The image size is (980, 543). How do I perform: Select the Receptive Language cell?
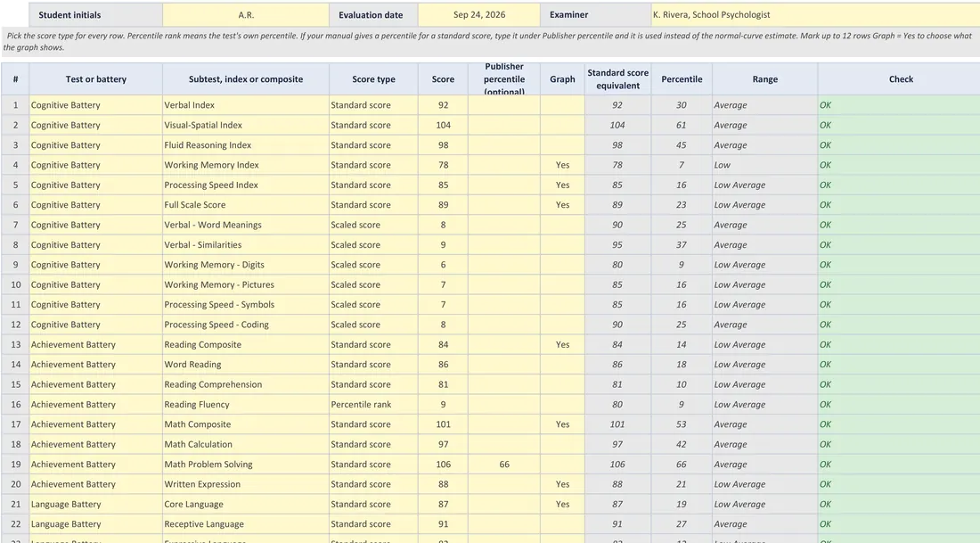pos(246,524)
